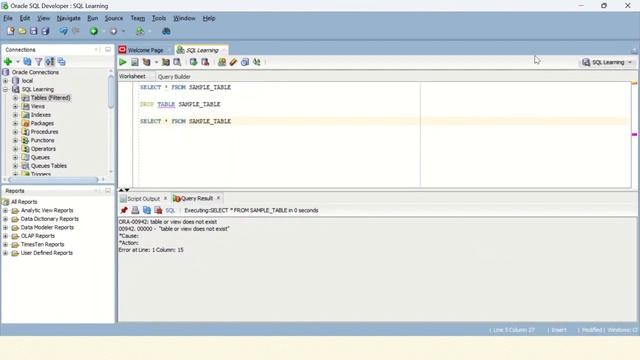The height and width of the screenshot is (360, 640).
Task: Open the Source menu
Action: tap(113, 18)
